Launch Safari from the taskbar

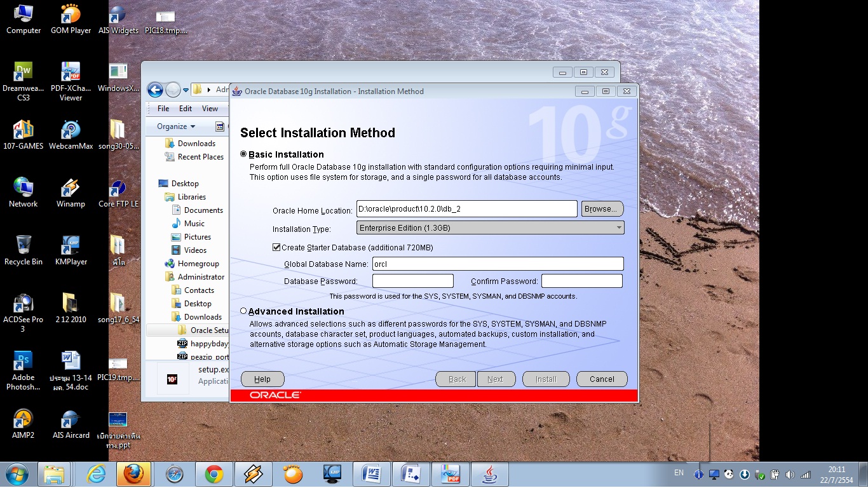tap(174, 474)
